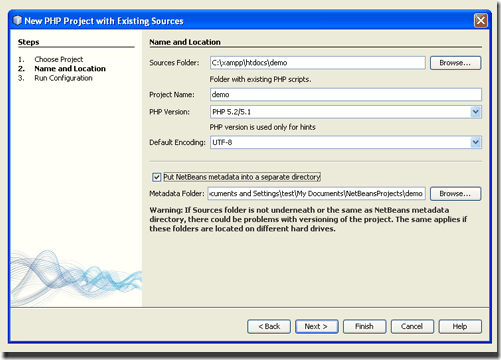The width and height of the screenshot is (501, 360).
Task: Cancel the project wizard
Action: click(x=412, y=326)
